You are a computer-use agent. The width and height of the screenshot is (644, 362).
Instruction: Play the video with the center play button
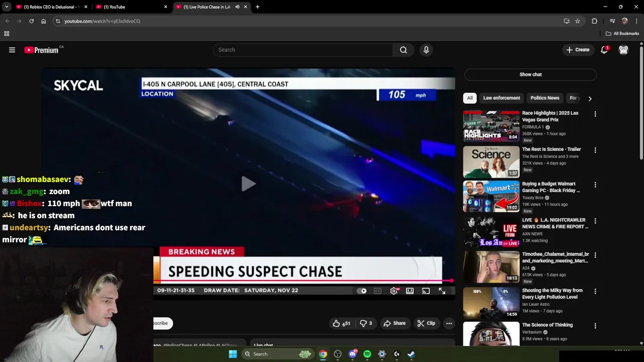click(x=248, y=184)
